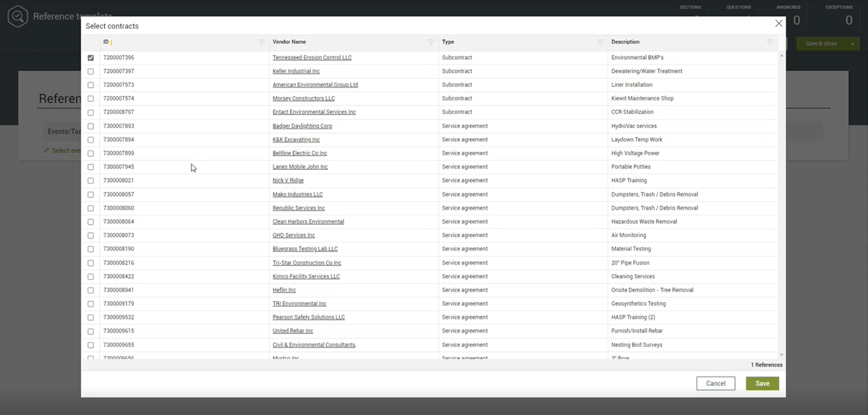
Task: Select the 'Nesting Bird Surveys' description cell
Action: coord(693,345)
